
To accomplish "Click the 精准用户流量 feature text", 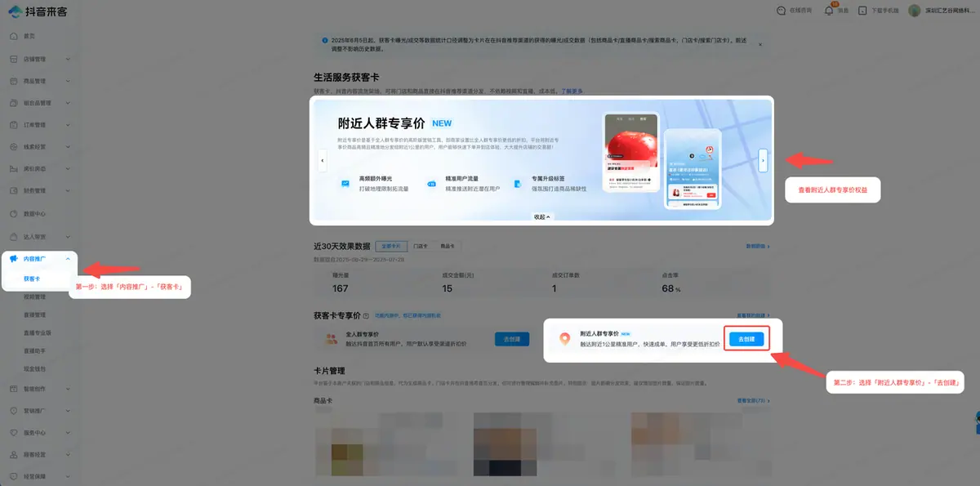I will pyautogui.click(x=462, y=178).
